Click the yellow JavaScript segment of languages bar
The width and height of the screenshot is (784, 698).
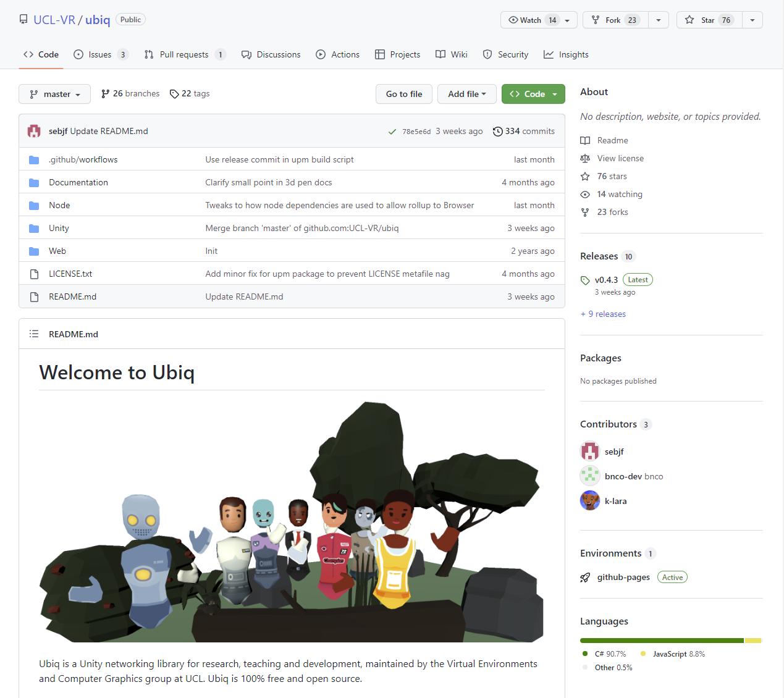[x=752, y=641]
